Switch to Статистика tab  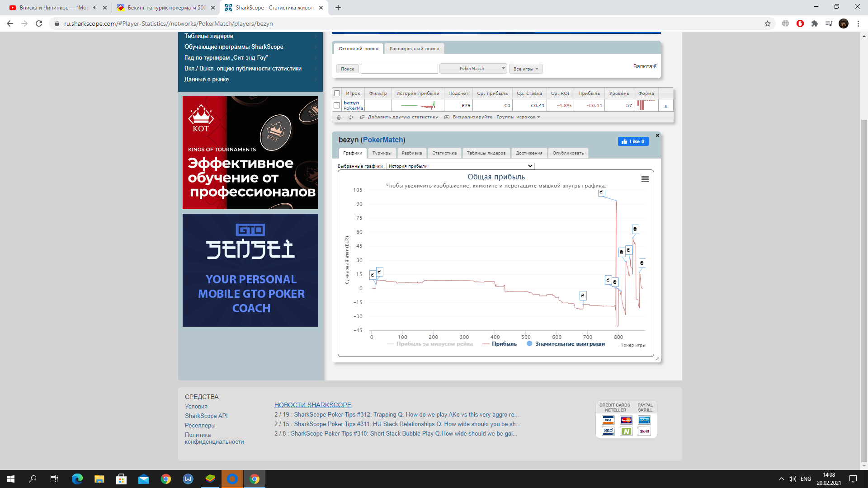tap(444, 153)
